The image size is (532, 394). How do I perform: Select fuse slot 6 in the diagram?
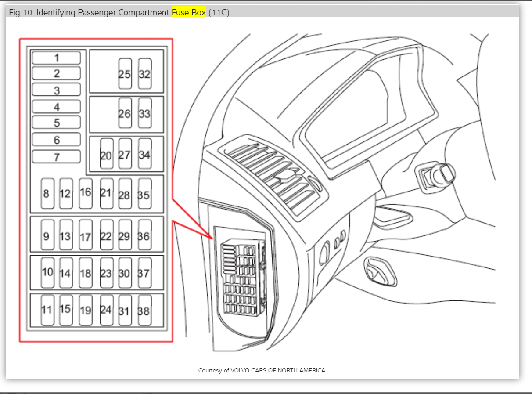[x=57, y=140]
